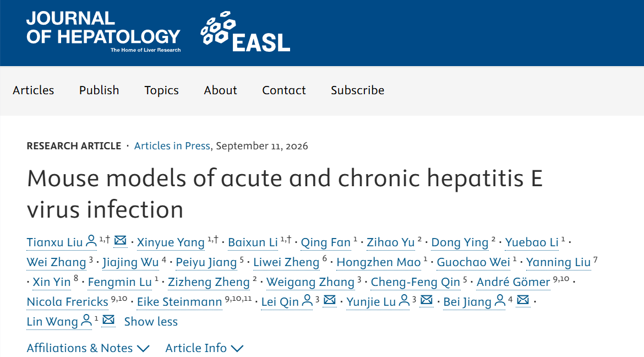Expand Affiliations & Notes section
The width and height of the screenshot is (644, 357).
(88, 348)
